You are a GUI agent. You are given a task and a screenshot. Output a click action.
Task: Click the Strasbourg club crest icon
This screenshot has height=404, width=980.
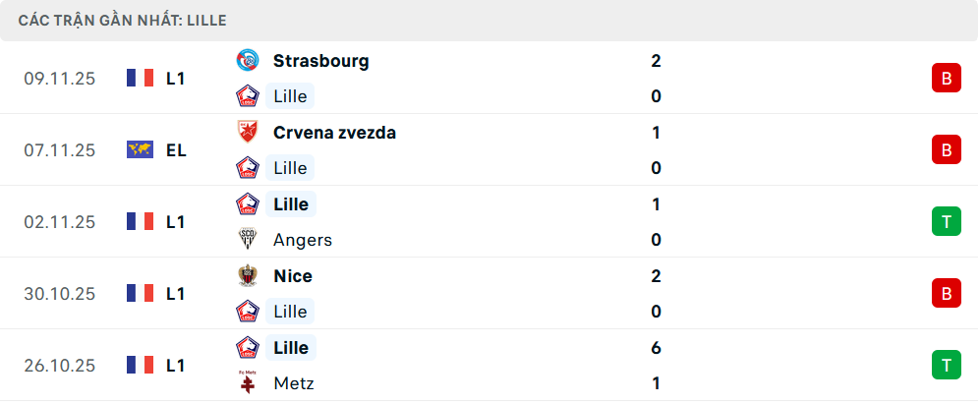tap(246, 61)
